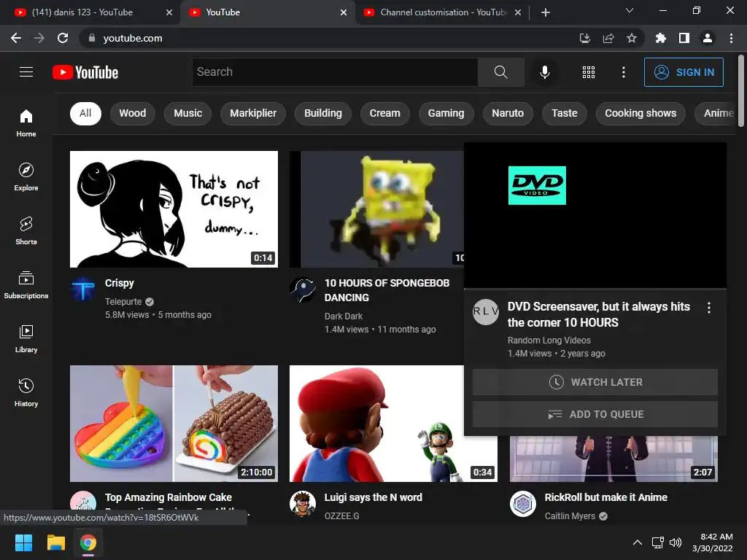Select the Cream filter chip
The height and width of the screenshot is (560, 747).
[385, 113]
